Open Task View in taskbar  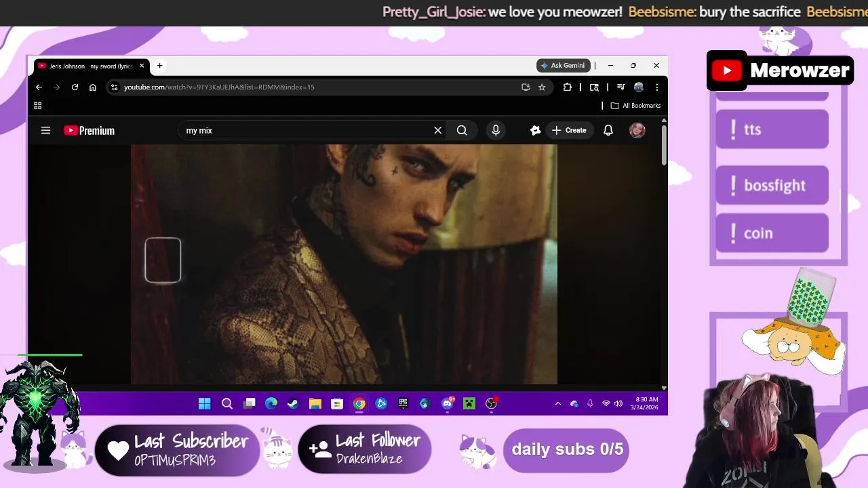pos(249,404)
